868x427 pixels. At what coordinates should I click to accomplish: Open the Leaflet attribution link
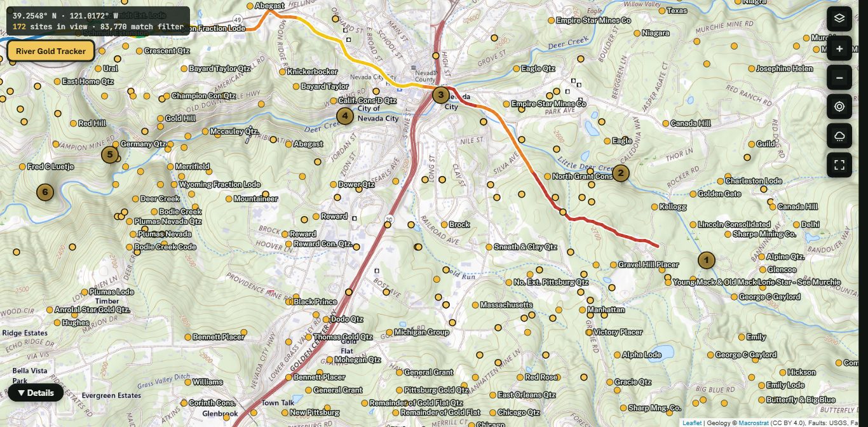click(692, 423)
